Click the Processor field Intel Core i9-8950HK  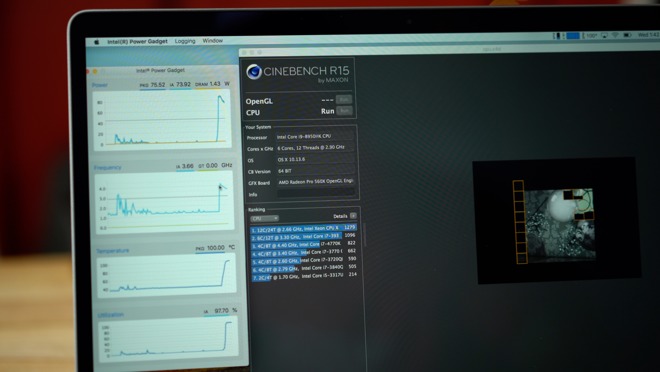click(x=315, y=136)
